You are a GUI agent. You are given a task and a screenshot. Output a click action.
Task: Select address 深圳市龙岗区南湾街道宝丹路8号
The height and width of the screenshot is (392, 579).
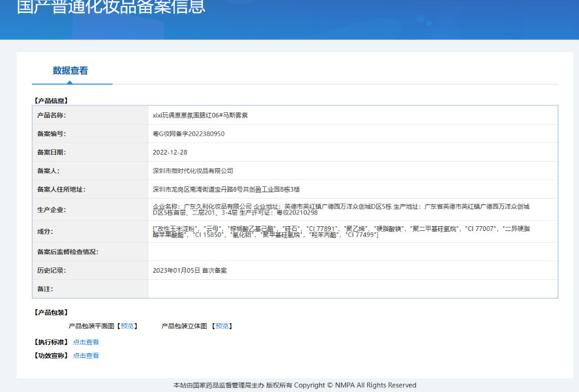click(198, 189)
